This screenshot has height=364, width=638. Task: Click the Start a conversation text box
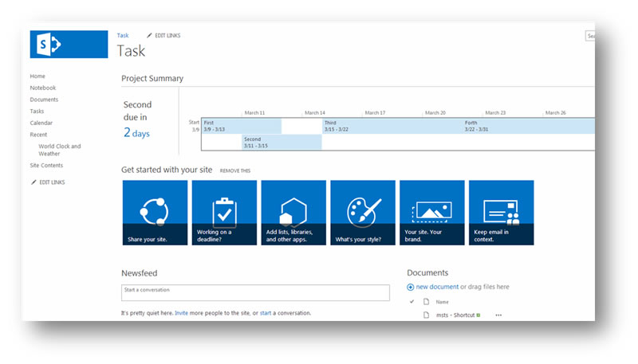click(x=255, y=292)
